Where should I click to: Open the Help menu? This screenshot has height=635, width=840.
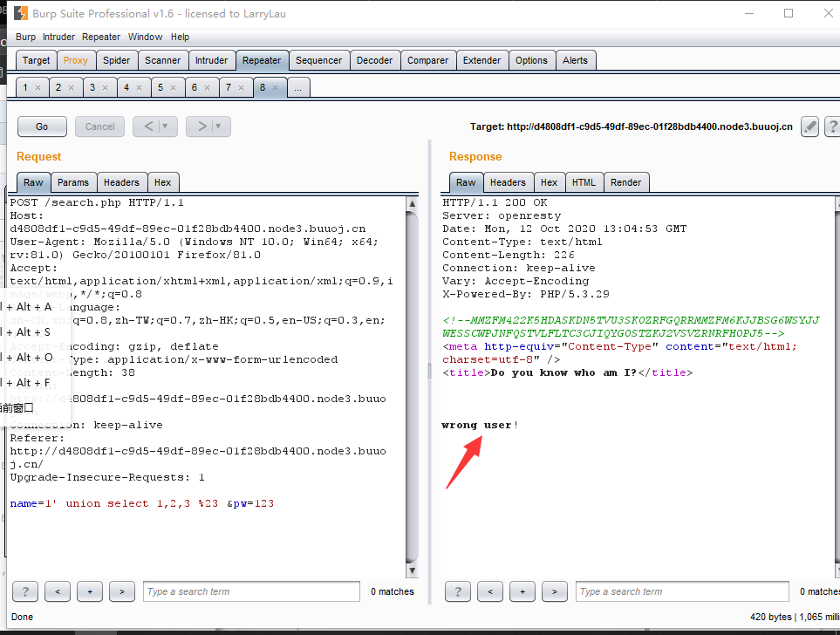[180, 37]
